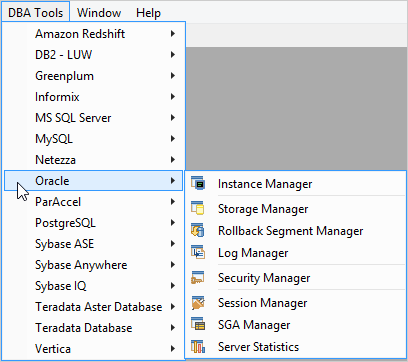Expand the MS SQL Server submenu arrow
The width and height of the screenshot is (408, 362).
click(173, 118)
